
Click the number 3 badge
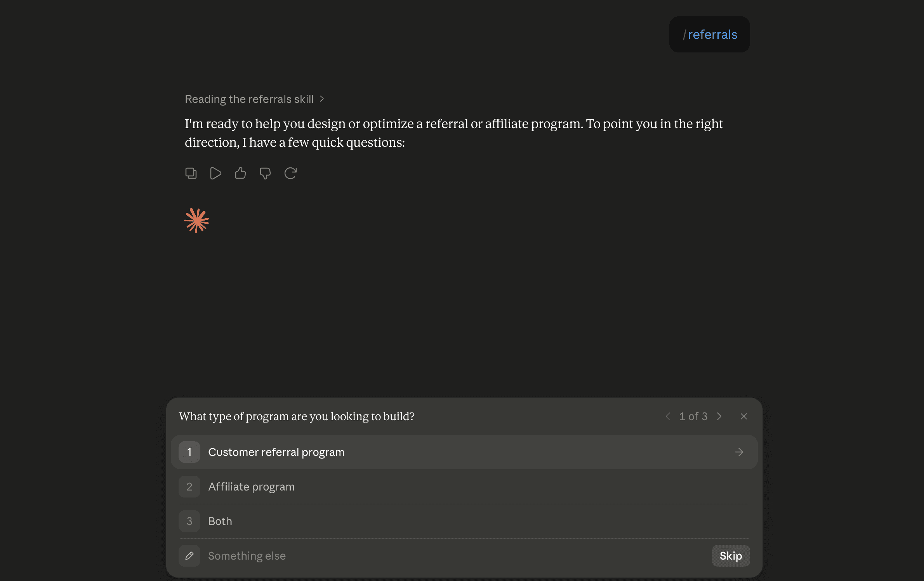(189, 521)
